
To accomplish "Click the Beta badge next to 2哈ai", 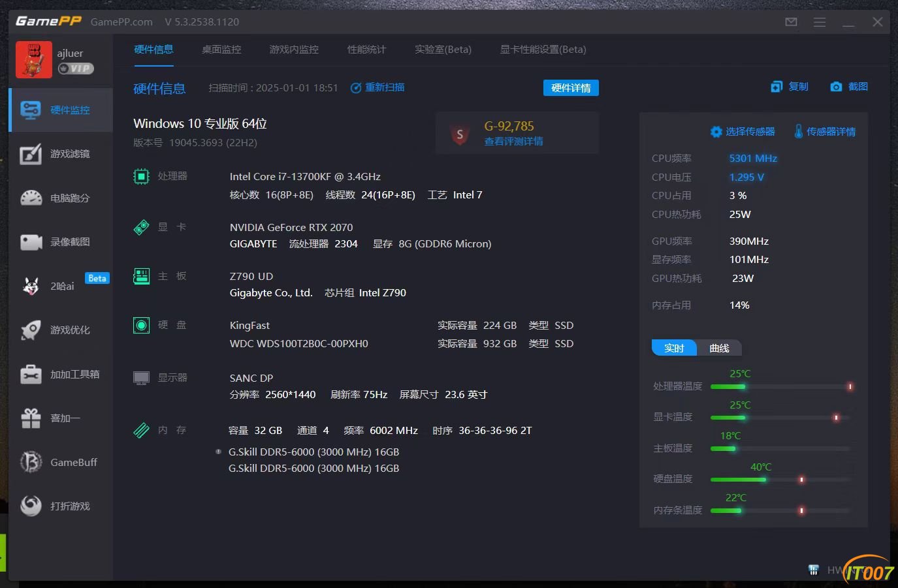I will click(97, 279).
